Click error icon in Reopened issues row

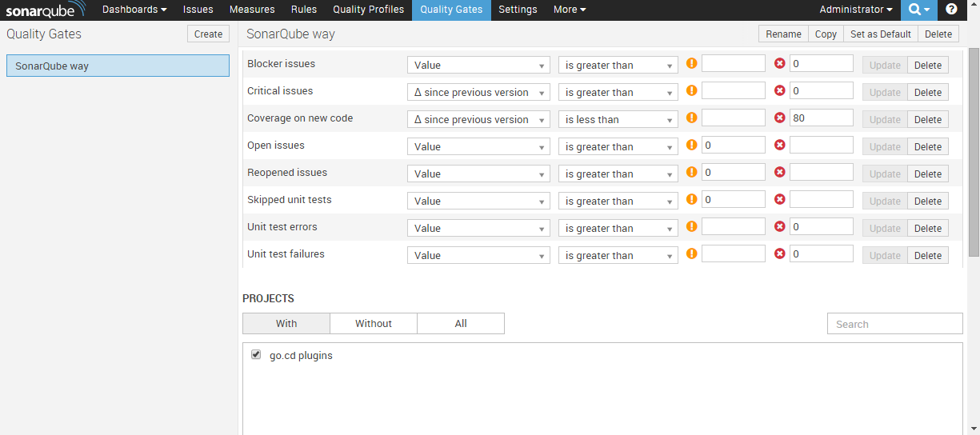pos(780,172)
